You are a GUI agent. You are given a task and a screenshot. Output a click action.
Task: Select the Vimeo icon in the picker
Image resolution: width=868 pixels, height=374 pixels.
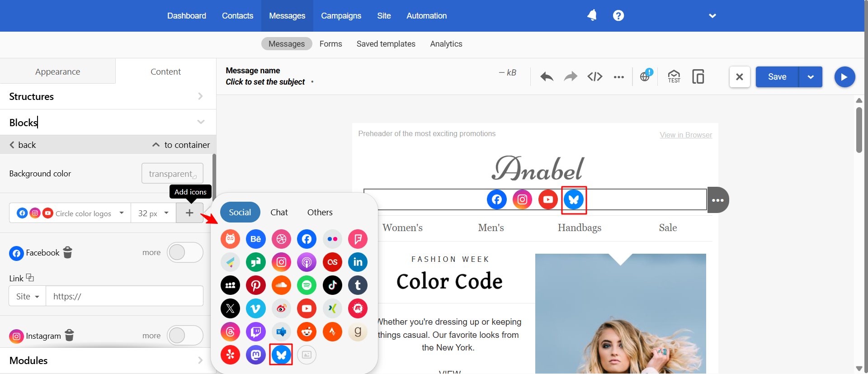point(256,308)
